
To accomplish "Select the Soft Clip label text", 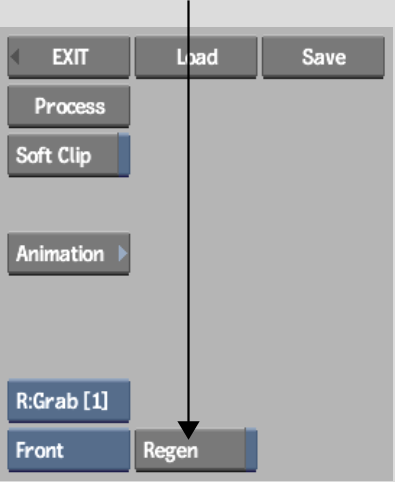I will point(53,156).
